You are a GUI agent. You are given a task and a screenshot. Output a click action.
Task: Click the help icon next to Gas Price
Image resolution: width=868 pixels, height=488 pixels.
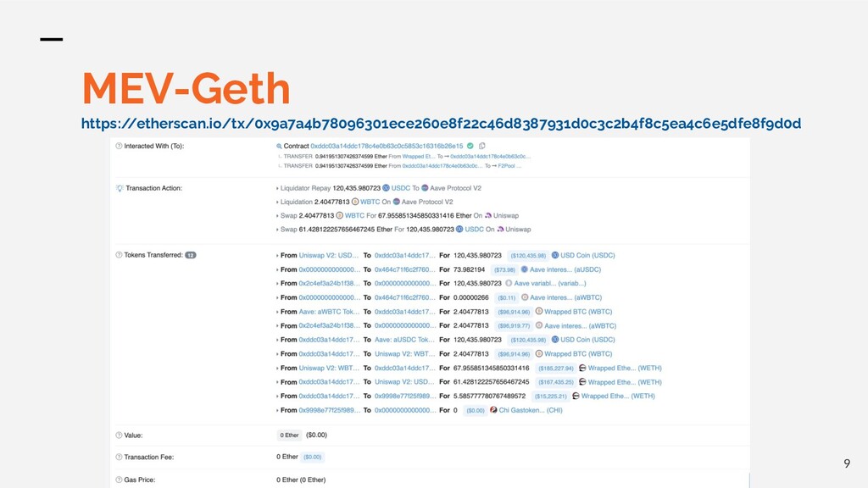(x=119, y=480)
